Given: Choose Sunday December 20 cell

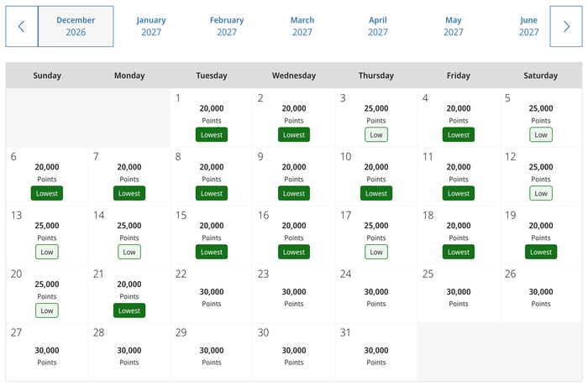Looking at the screenshot, I should coord(47,294).
